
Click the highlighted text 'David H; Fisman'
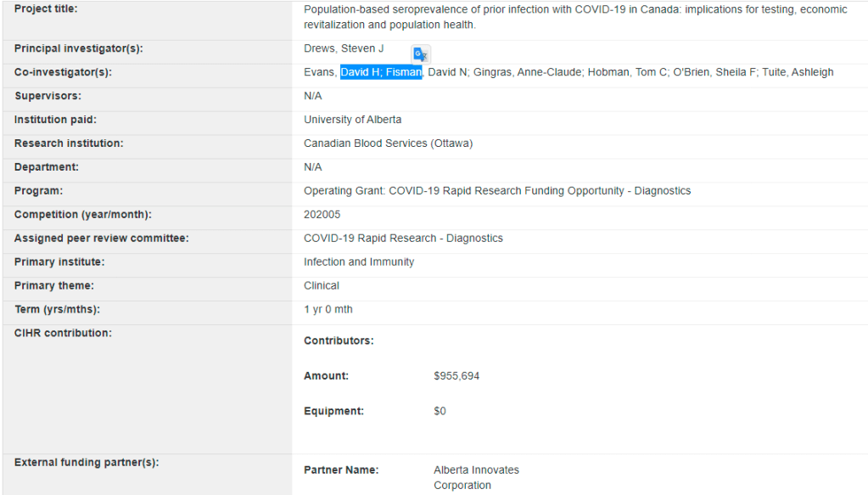[381, 73]
